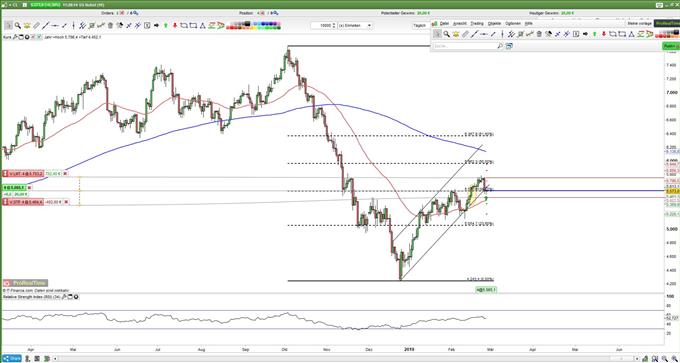
Task: Click the ProRealTime button at top right
Action: (x=667, y=23)
